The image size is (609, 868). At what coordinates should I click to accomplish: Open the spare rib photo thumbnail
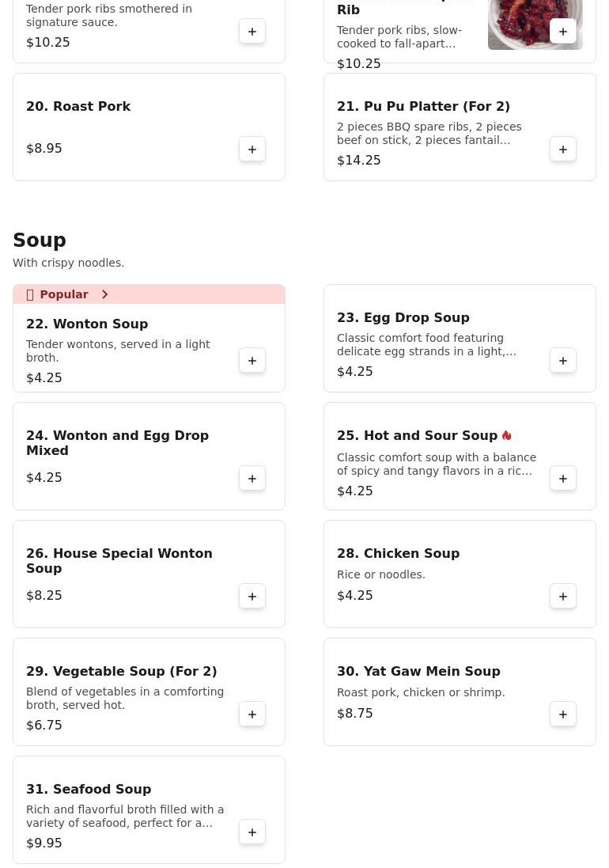pos(535,25)
